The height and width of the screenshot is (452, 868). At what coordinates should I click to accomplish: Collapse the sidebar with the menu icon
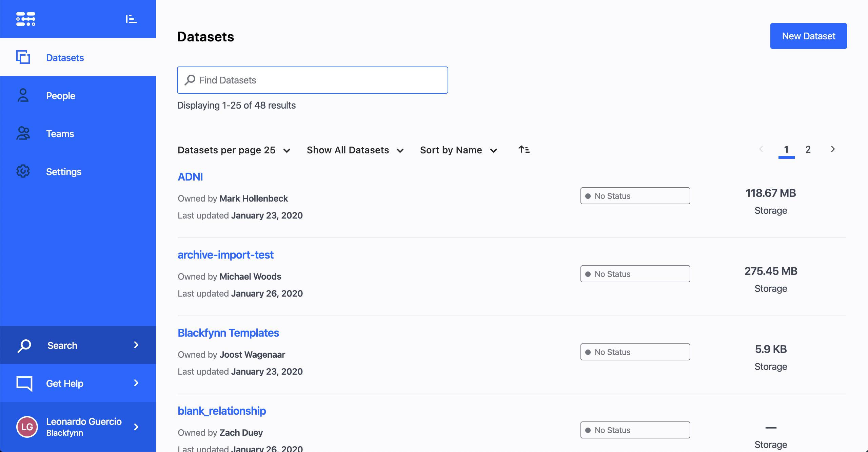click(131, 19)
